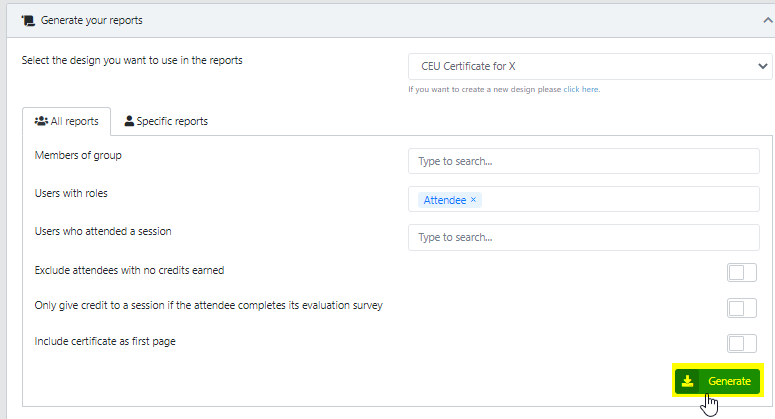
Task: Follow the 'click here' new design link
Action: pos(580,90)
